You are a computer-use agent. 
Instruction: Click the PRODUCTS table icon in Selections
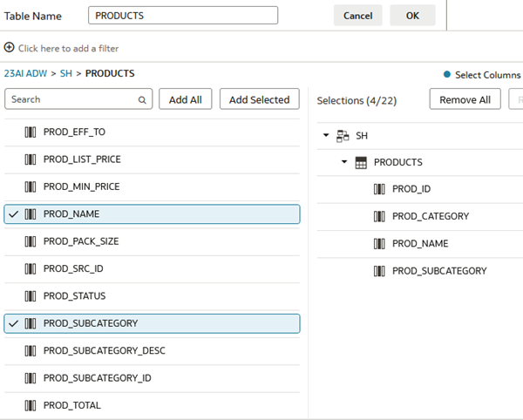(x=361, y=162)
